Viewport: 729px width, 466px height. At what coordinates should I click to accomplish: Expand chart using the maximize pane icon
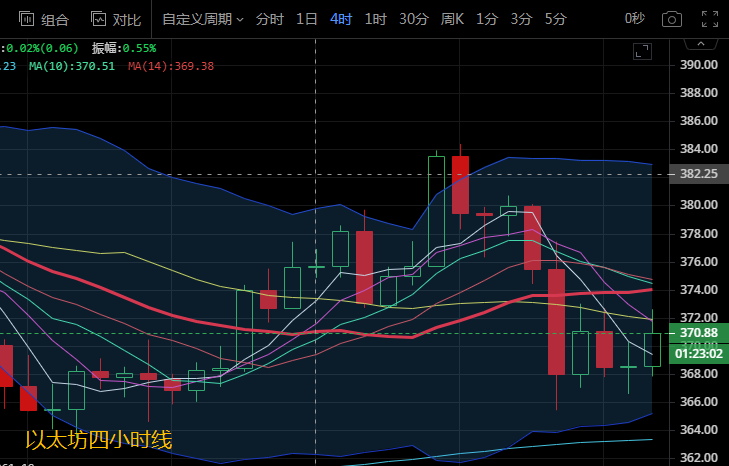coord(643,50)
